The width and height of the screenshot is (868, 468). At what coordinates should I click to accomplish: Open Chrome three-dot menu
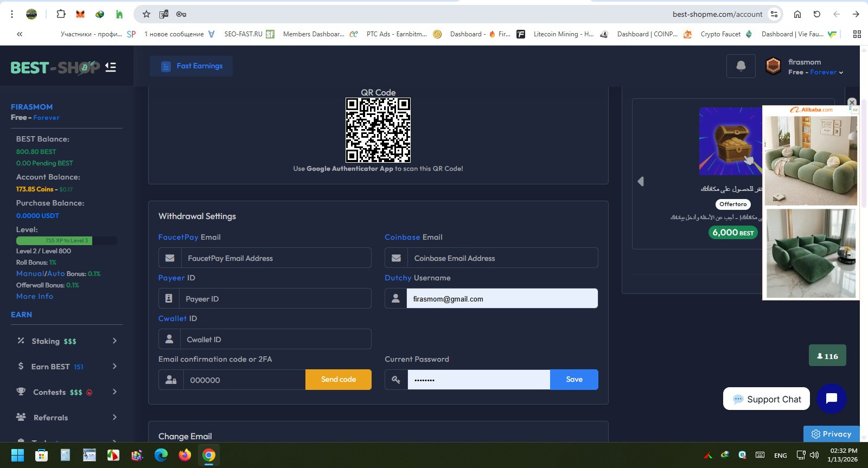[x=12, y=14]
